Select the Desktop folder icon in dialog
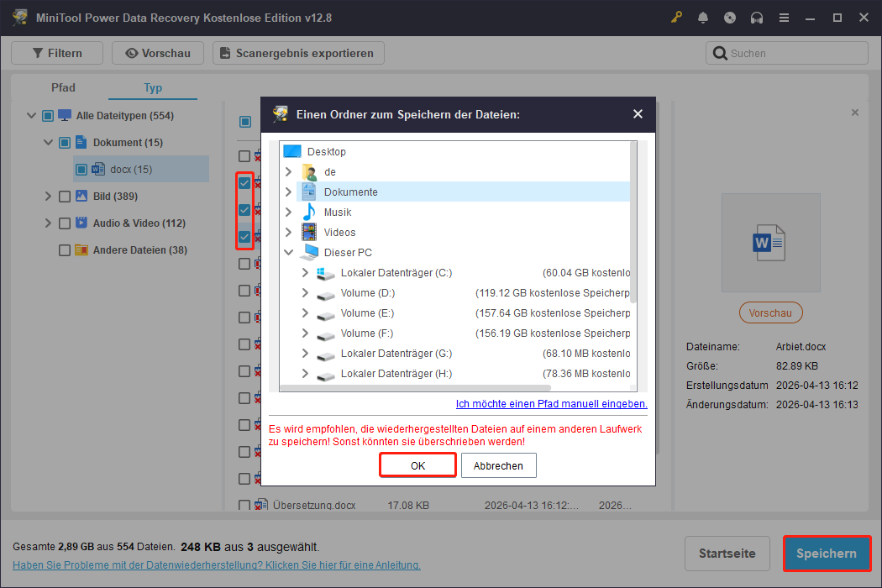Screen dimensions: 882x588 point(292,152)
